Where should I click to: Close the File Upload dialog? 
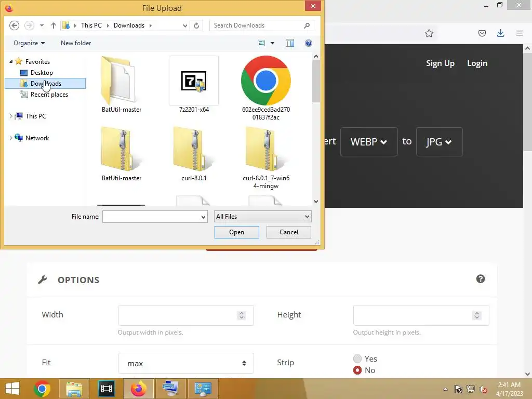(x=313, y=6)
